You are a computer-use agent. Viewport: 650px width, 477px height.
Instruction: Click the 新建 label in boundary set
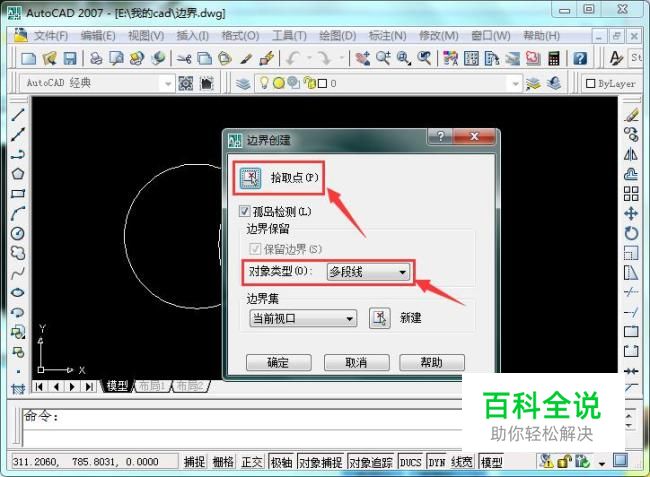point(410,318)
